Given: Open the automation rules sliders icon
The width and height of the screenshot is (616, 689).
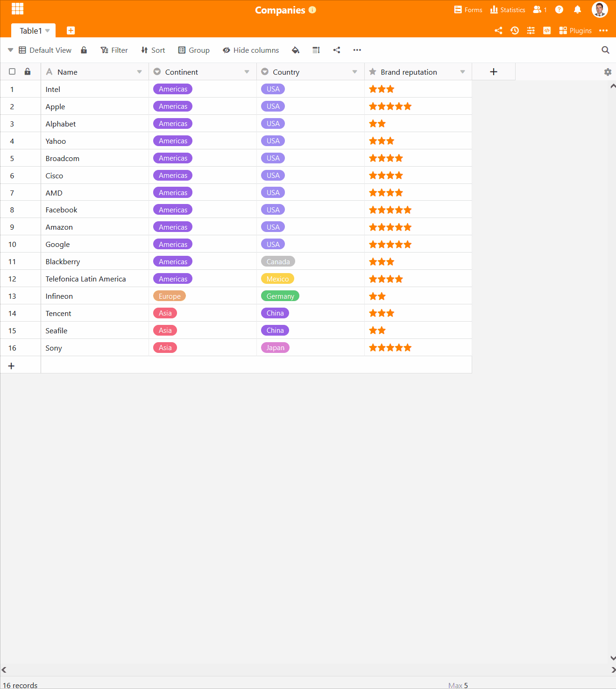Looking at the screenshot, I should pos(531,31).
